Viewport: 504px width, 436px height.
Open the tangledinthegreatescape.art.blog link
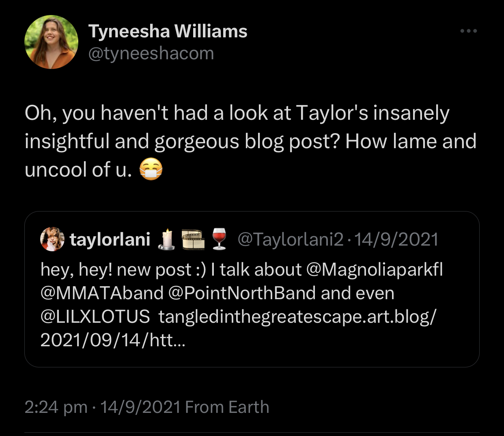tap(297, 317)
